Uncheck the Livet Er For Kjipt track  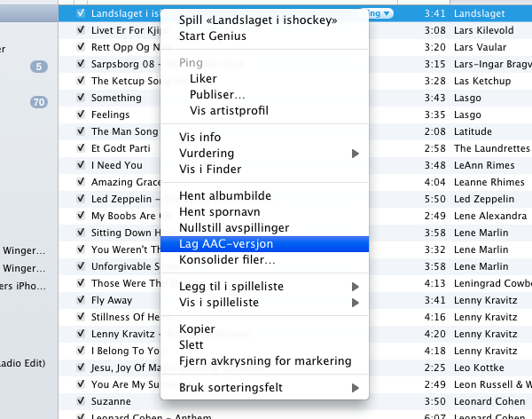[82, 31]
